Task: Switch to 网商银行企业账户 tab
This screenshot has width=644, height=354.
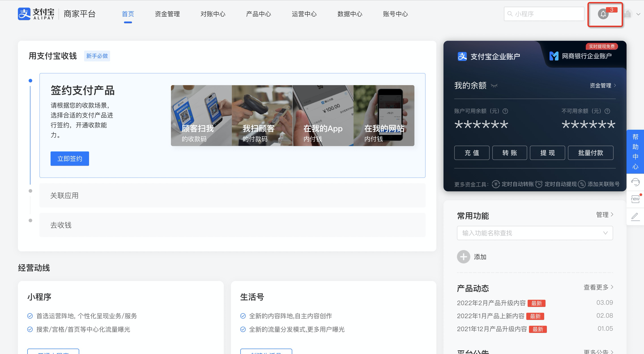Action: tap(580, 56)
